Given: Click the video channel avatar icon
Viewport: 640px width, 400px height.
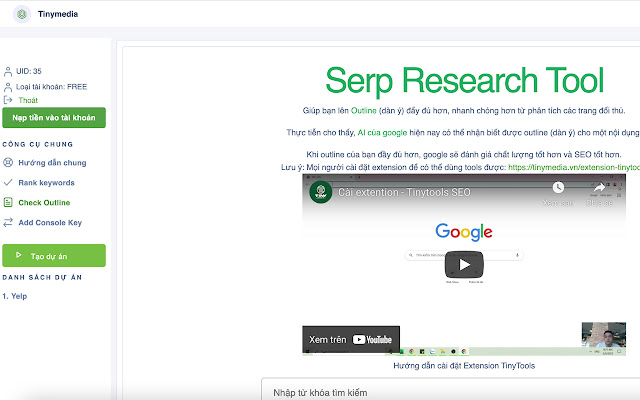Looking at the screenshot, I should pyautogui.click(x=321, y=192).
